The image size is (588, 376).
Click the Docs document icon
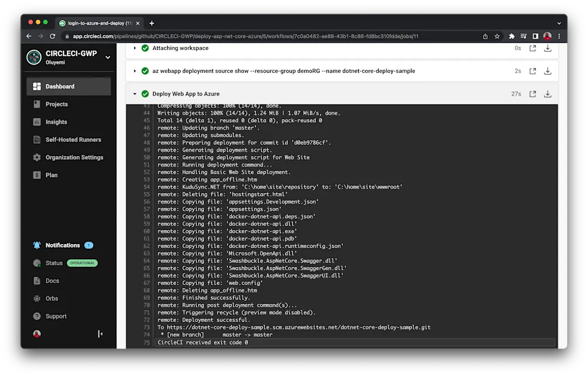point(37,281)
